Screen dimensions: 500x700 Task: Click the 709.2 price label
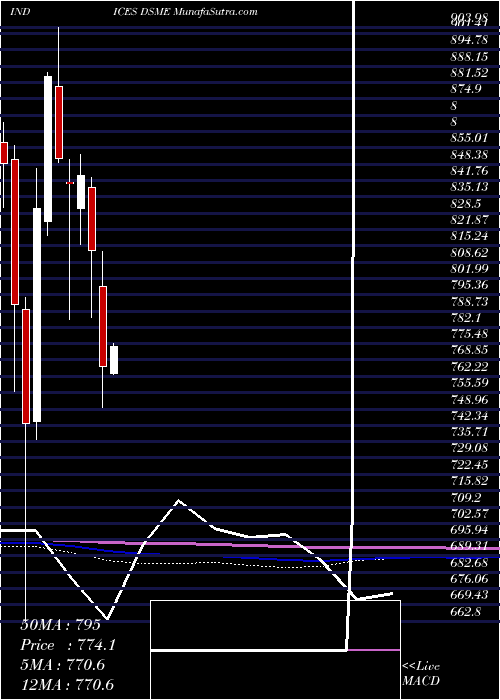[466, 497]
